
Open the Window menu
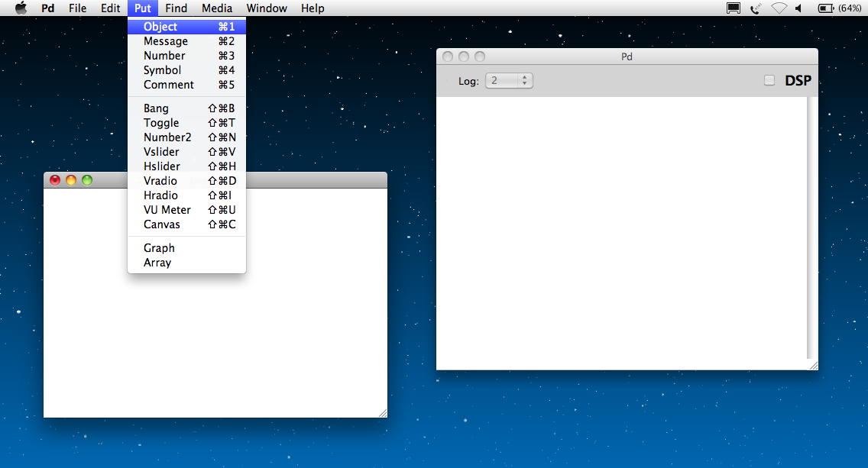click(267, 8)
